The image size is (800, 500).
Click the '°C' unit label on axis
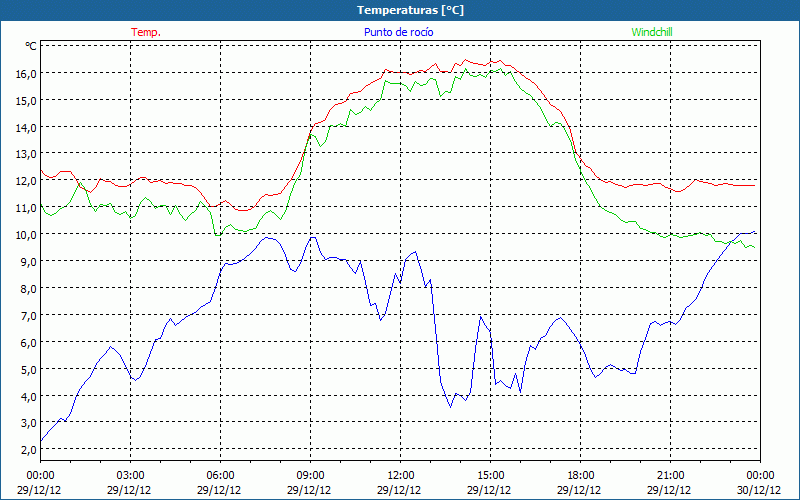[x=31, y=46]
